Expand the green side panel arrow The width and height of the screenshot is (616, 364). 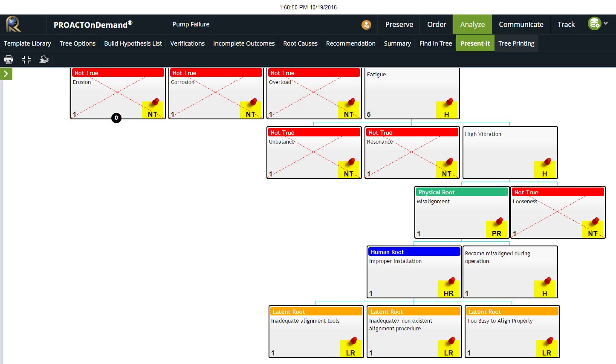[x=6, y=74]
